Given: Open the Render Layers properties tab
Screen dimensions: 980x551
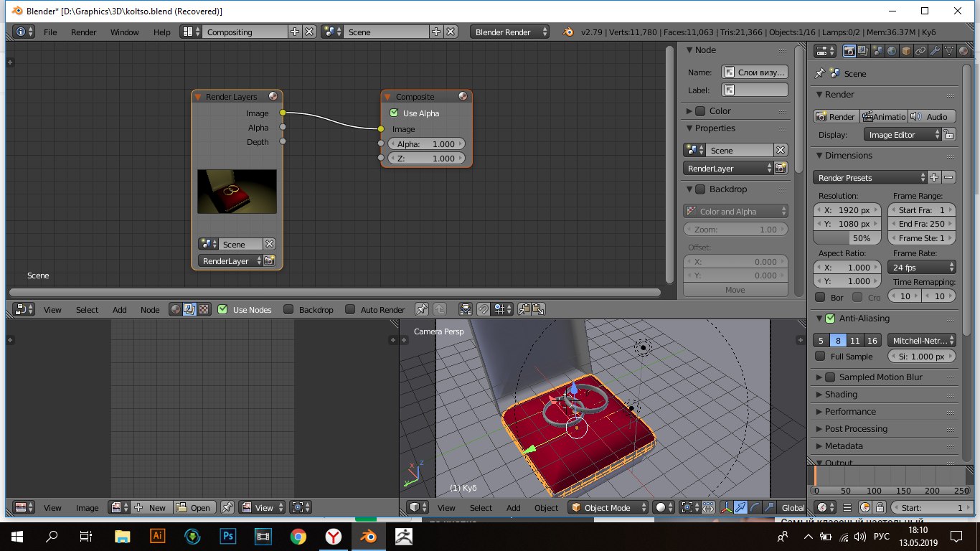Looking at the screenshot, I should (x=863, y=51).
